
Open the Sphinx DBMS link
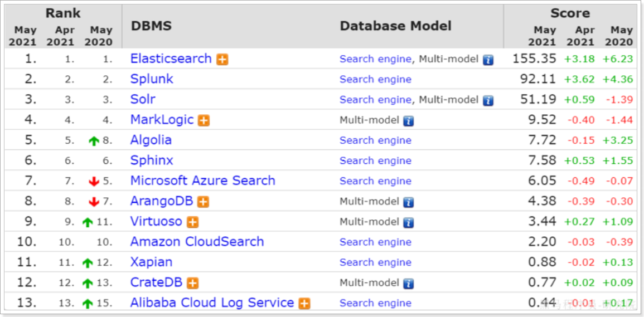(152, 160)
